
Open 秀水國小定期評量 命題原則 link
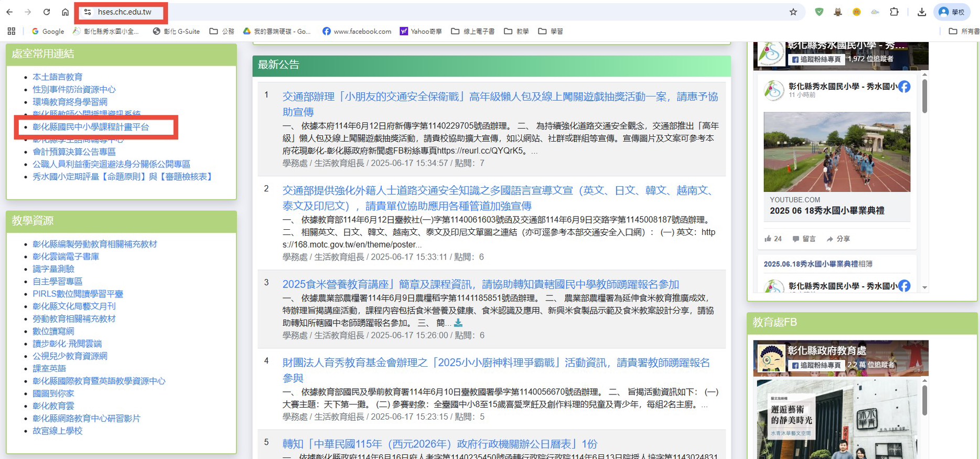point(124,177)
